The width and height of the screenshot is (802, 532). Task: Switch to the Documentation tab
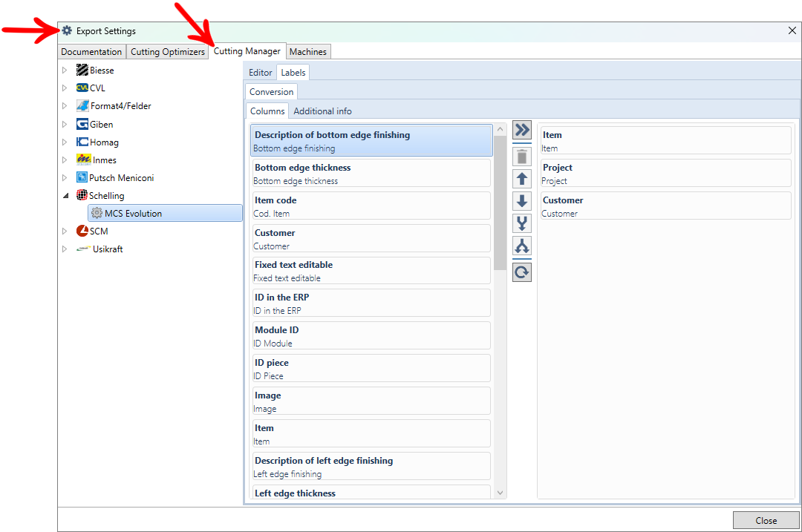pyautogui.click(x=91, y=52)
